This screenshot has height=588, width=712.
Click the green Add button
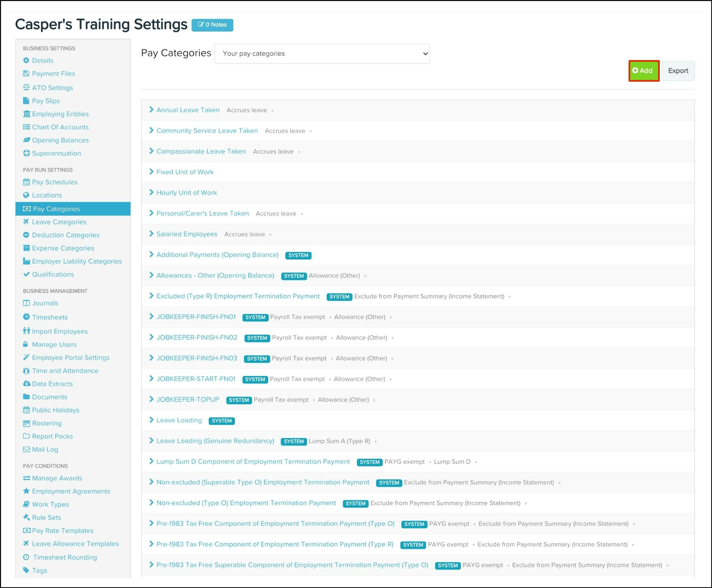coord(643,71)
